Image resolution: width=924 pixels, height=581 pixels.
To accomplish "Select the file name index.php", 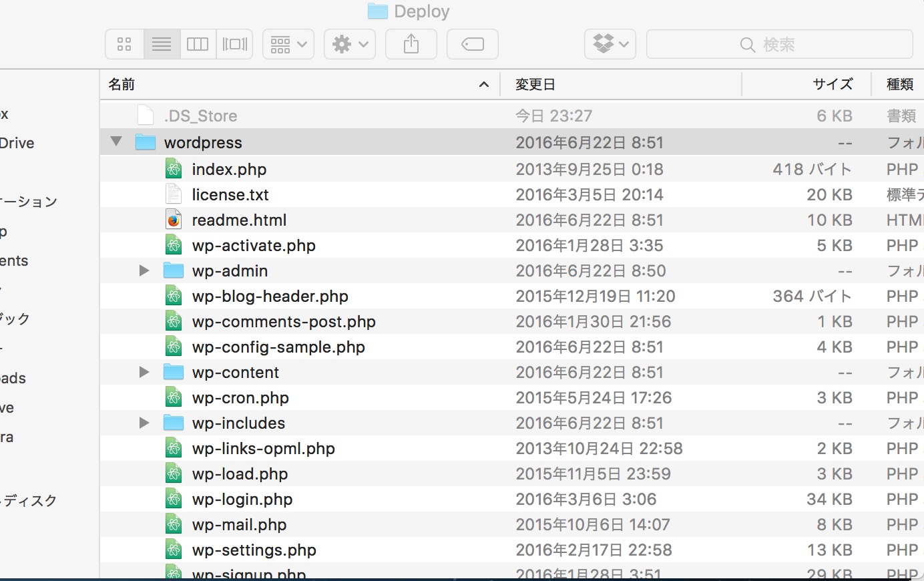I will (x=229, y=170).
